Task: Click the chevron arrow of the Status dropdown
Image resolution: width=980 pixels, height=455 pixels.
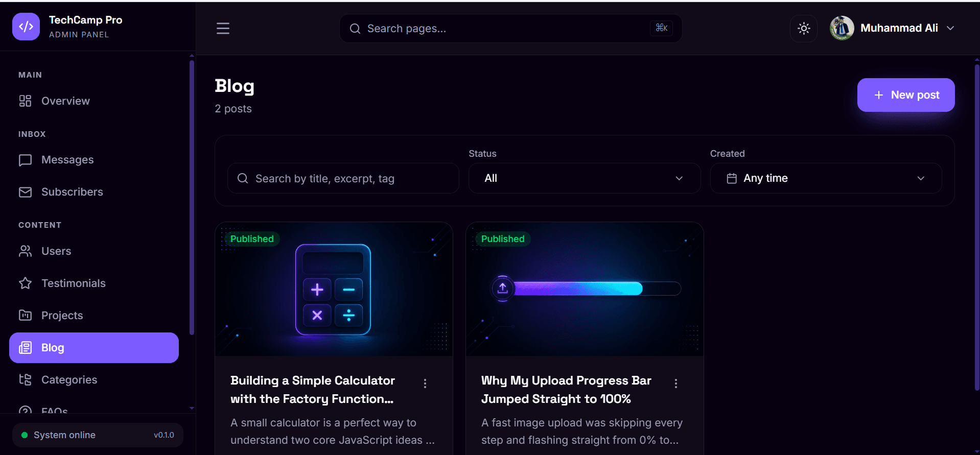Action: [679, 178]
